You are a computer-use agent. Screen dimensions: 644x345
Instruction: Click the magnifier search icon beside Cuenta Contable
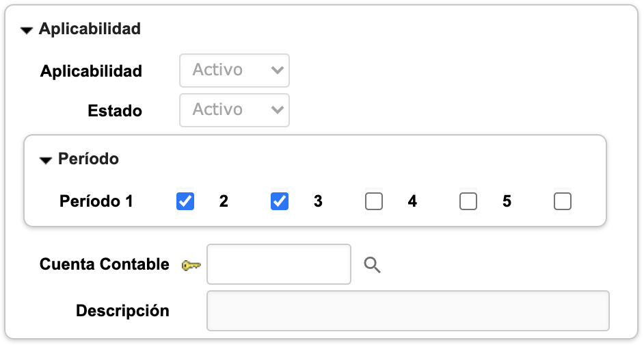coord(372,265)
